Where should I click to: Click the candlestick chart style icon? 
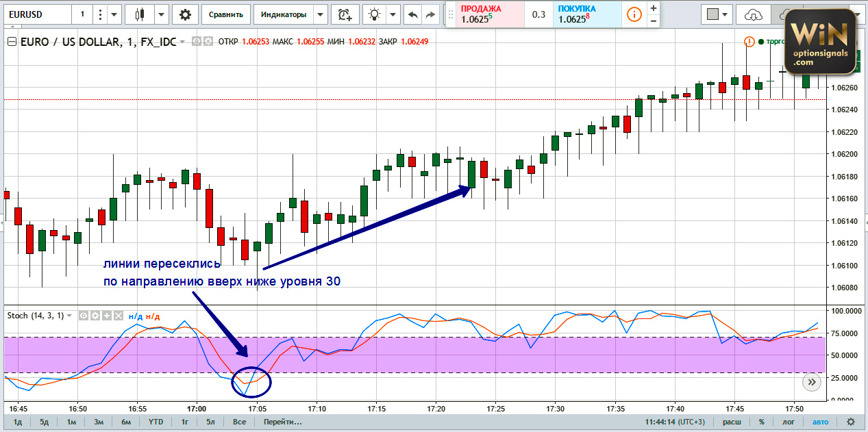tap(141, 14)
